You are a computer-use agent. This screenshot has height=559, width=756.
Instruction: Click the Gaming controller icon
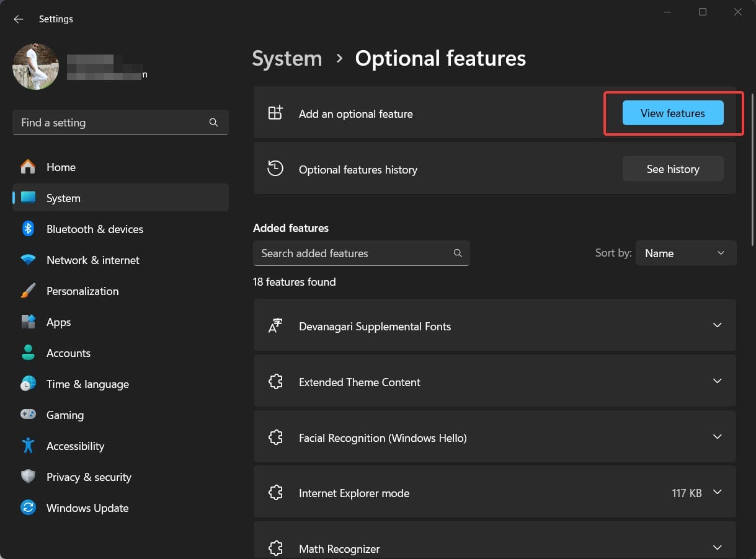(x=28, y=415)
